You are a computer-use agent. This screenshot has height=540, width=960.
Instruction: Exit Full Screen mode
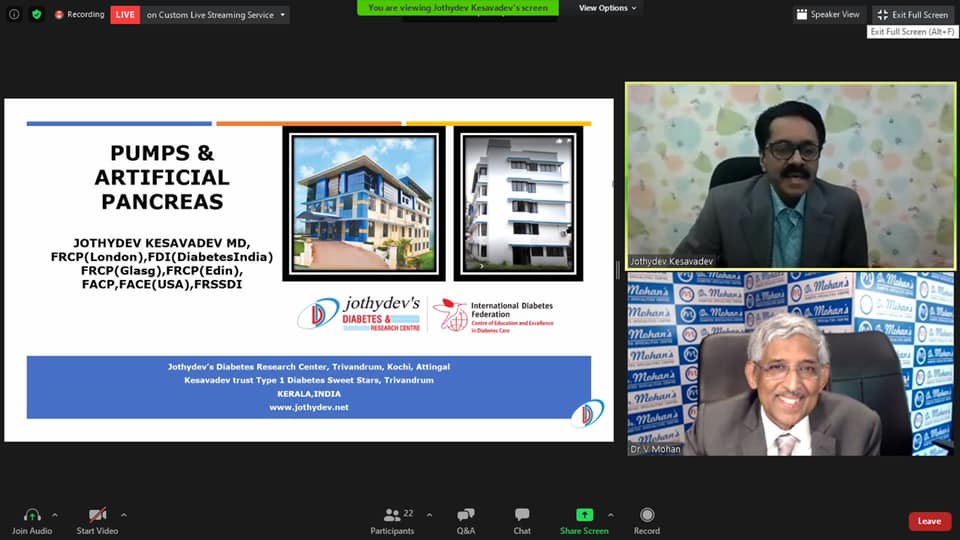click(912, 15)
